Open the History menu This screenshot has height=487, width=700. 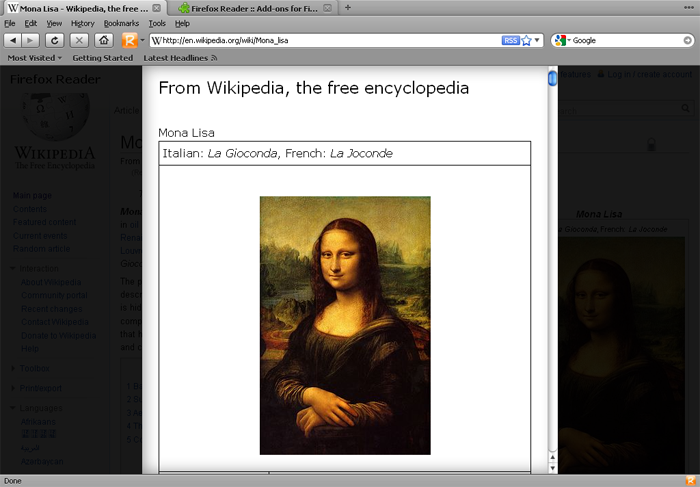(83, 23)
